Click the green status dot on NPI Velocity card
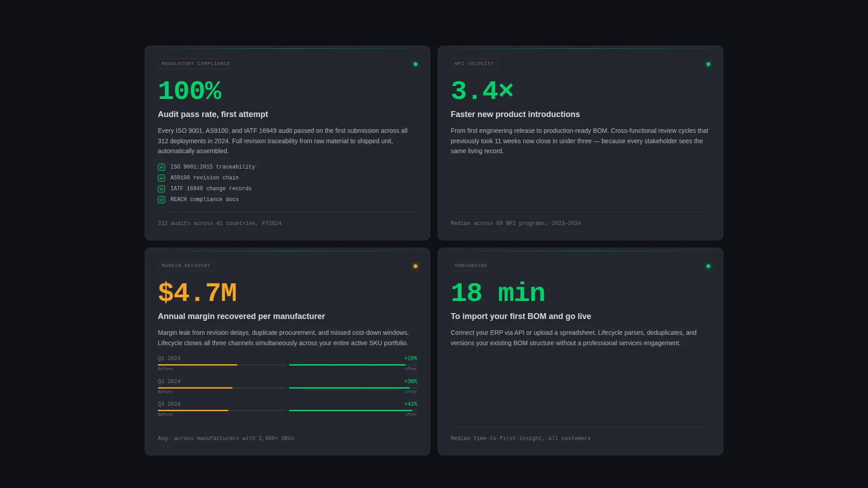Image resolution: width=868 pixels, height=488 pixels. pyautogui.click(x=708, y=64)
